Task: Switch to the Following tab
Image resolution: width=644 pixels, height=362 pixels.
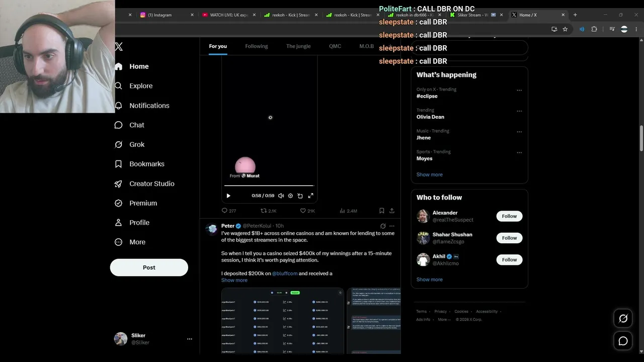Action: [257, 46]
